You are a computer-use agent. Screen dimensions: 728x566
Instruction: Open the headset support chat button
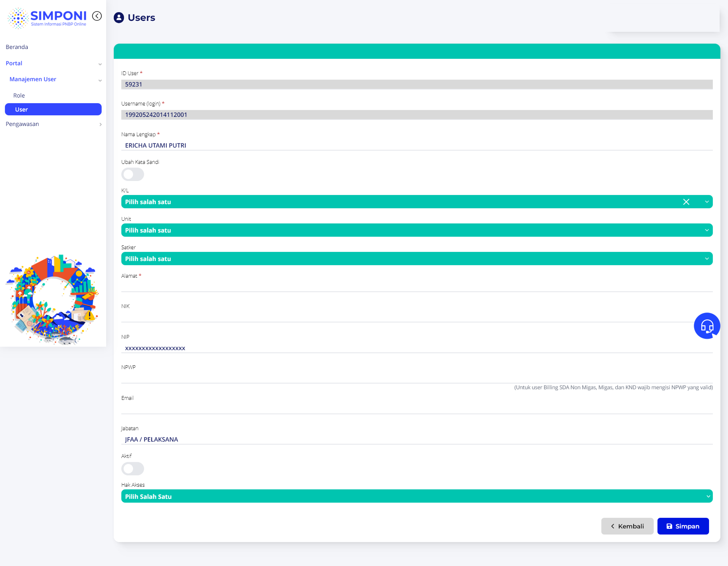click(x=707, y=326)
